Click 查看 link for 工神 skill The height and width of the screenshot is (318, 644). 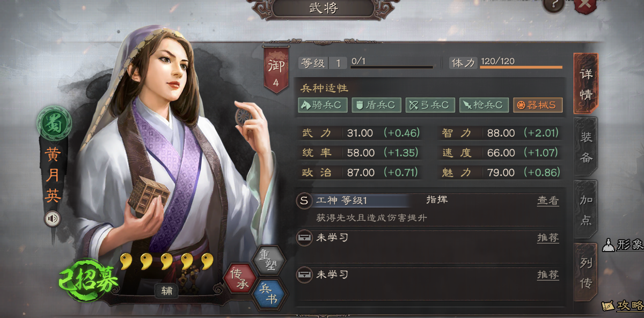click(548, 201)
